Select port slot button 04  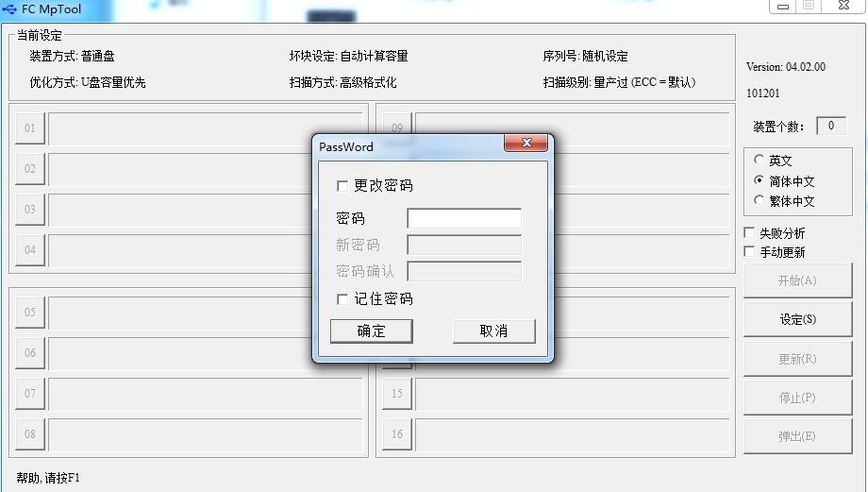[30, 250]
